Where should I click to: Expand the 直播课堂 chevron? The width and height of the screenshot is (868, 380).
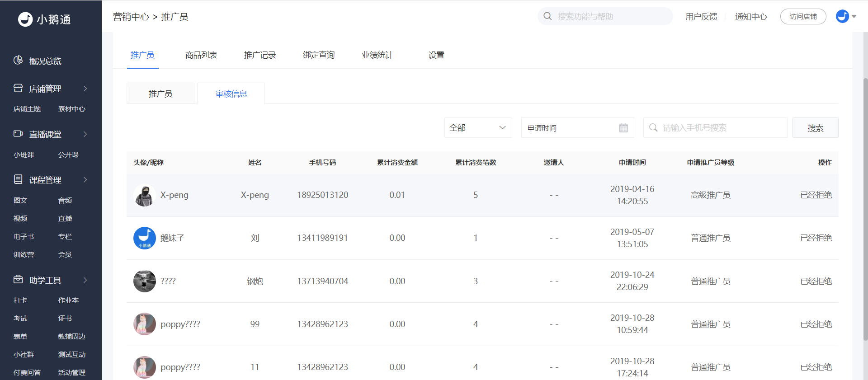(85, 134)
